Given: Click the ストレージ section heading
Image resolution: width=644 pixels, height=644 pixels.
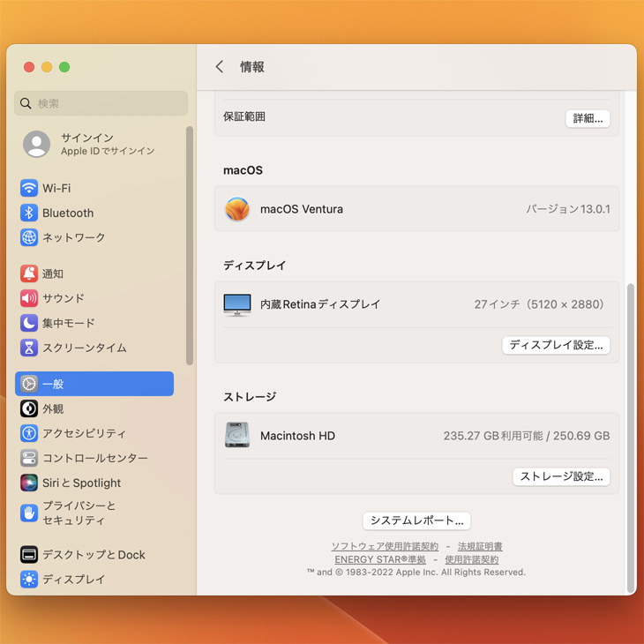Looking at the screenshot, I should [x=250, y=397].
